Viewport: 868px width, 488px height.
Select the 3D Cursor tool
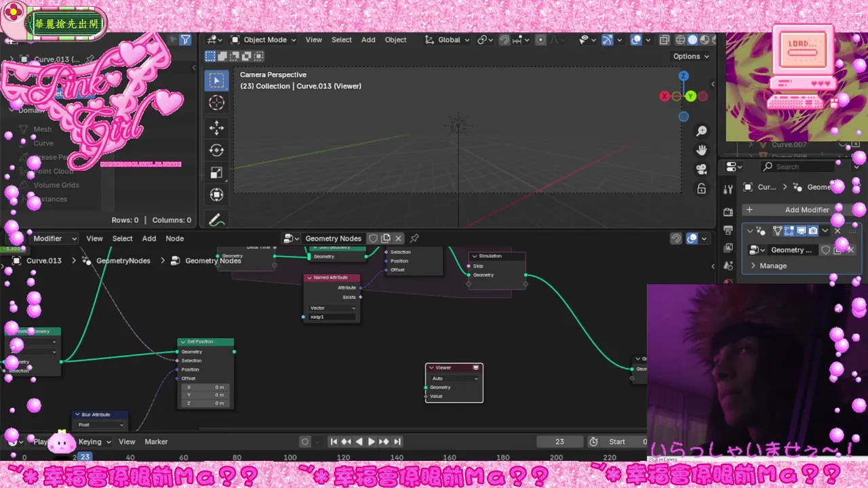coord(217,103)
